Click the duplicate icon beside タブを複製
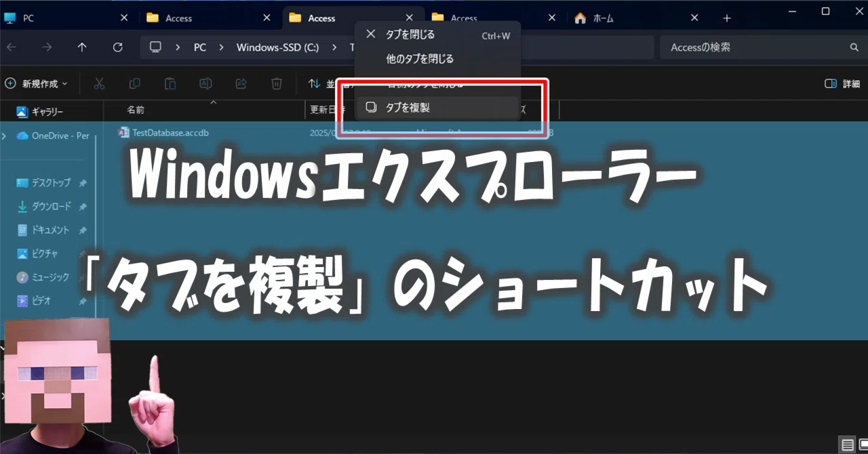 pos(371,107)
